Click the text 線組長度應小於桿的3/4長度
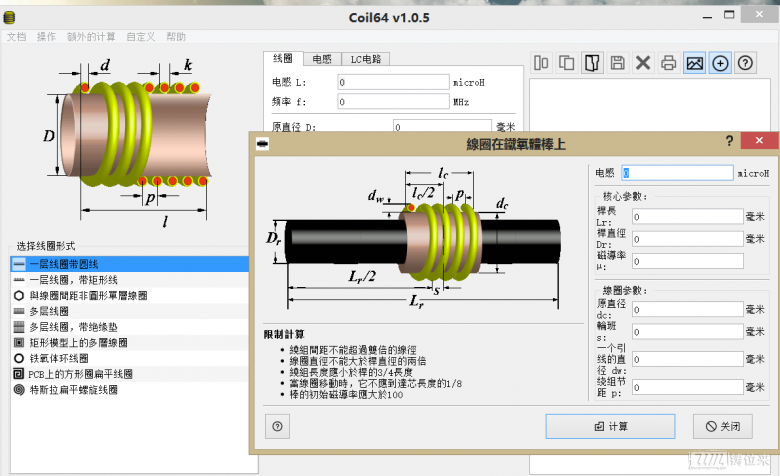The width and height of the screenshot is (780, 476). [351, 372]
